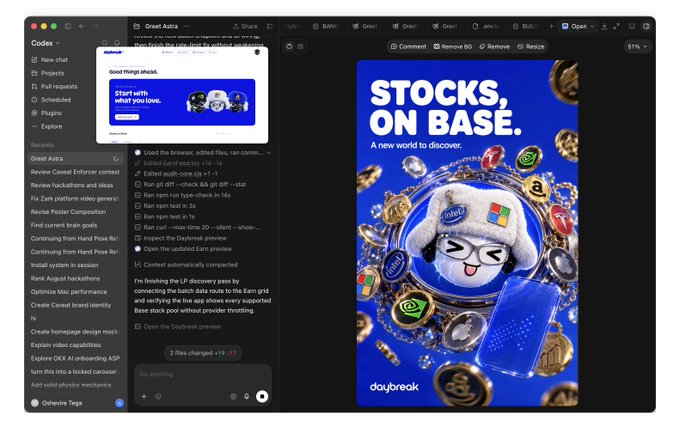
Task: Open the 'Open' app dropdown button
Action: click(x=579, y=26)
